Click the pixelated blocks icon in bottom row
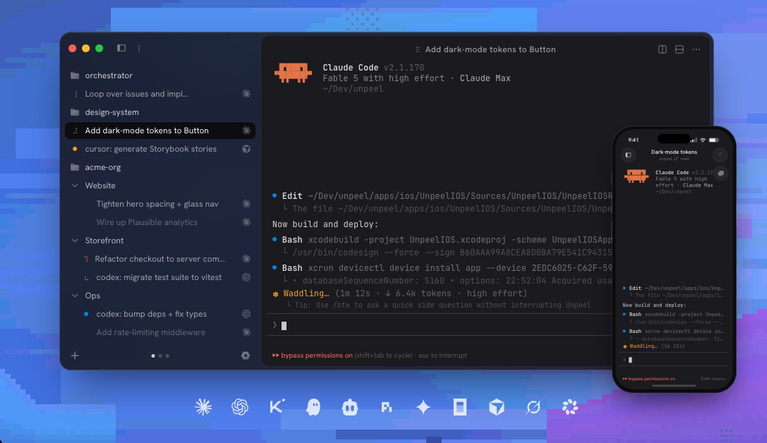This screenshot has width=767, height=443. click(x=386, y=407)
